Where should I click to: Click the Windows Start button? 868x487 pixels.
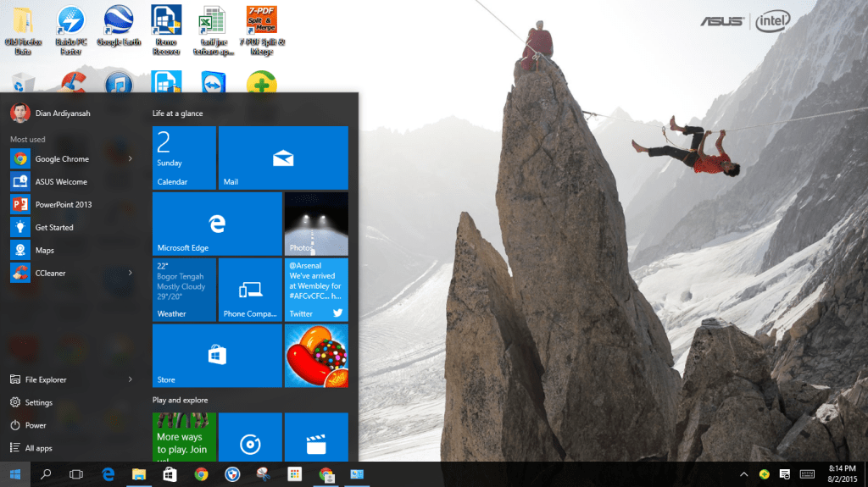click(15, 474)
